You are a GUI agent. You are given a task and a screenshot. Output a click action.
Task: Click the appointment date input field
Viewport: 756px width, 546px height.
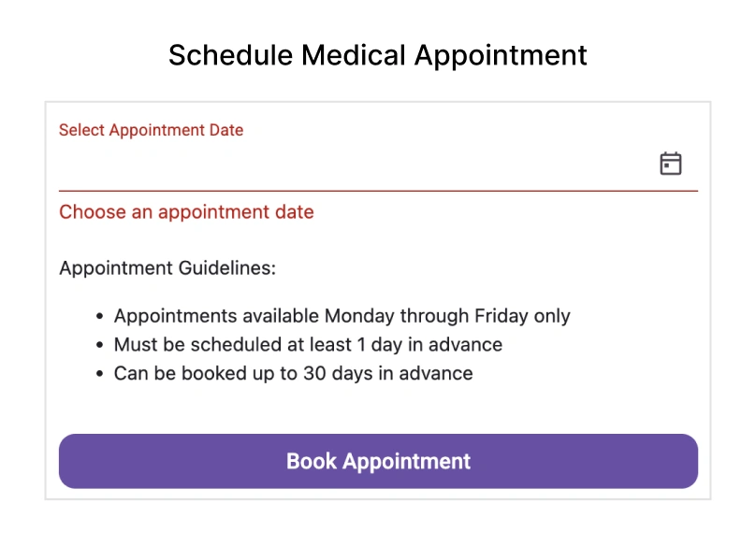[356, 165]
